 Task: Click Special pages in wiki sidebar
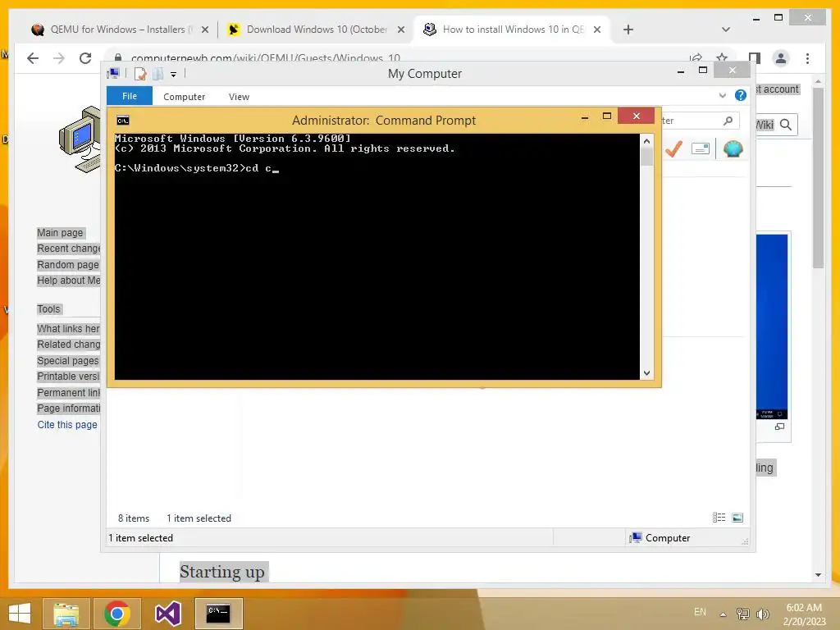tap(68, 361)
